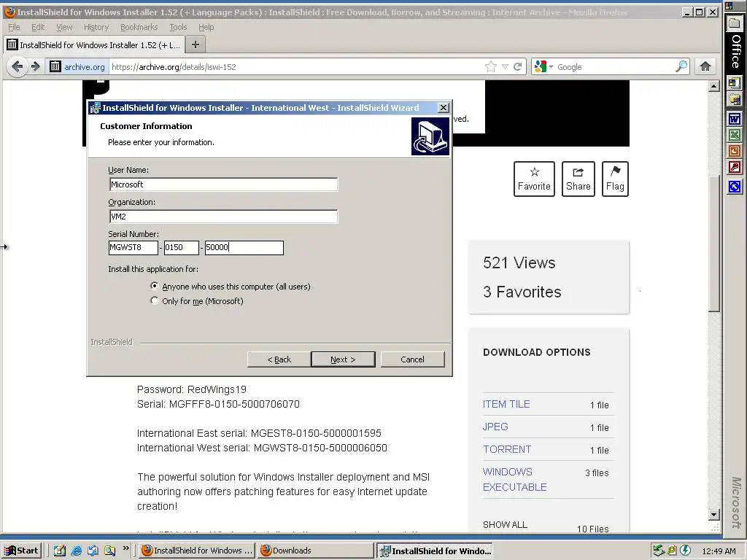747x560 pixels.
Task: Click the blue arrow icon on Office bar
Action: [x=735, y=187]
